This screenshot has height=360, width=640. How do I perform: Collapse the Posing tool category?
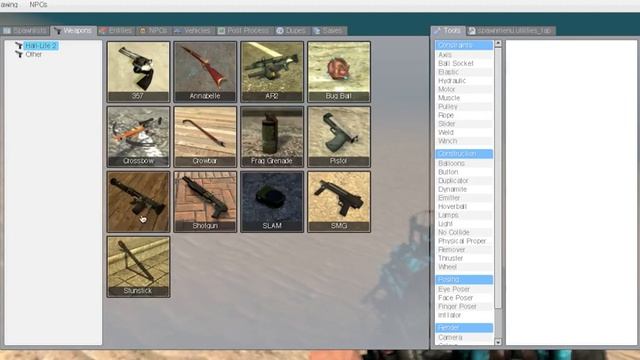[464, 279]
